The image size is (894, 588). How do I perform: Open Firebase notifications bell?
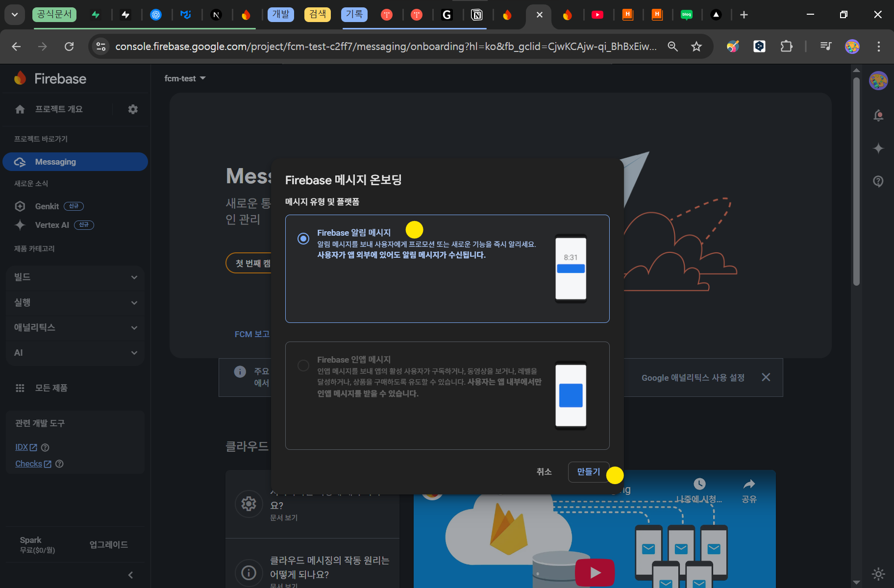tap(878, 116)
